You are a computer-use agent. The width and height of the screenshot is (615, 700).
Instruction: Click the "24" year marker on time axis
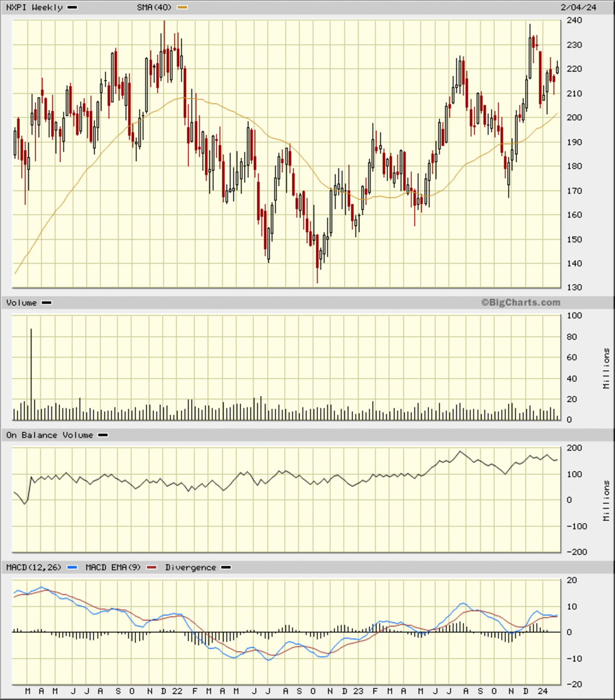click(x=543, y=691)
